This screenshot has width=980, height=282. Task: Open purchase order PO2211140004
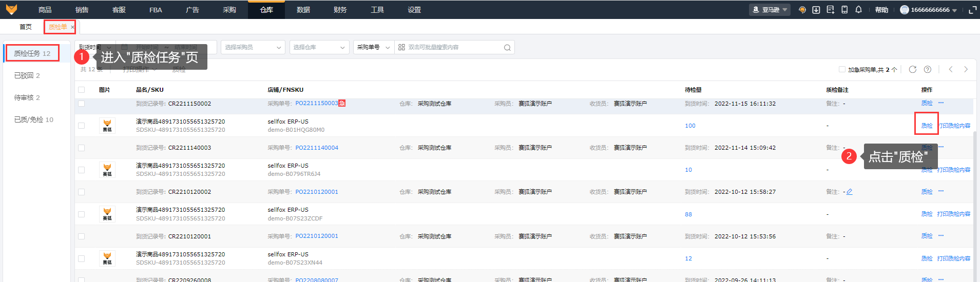click(317, 148)
